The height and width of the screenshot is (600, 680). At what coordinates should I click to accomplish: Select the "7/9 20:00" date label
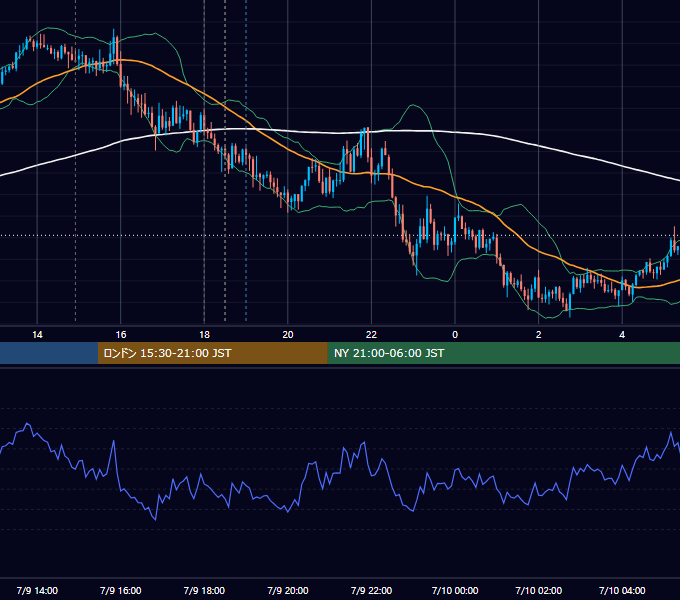click(288, 590)
